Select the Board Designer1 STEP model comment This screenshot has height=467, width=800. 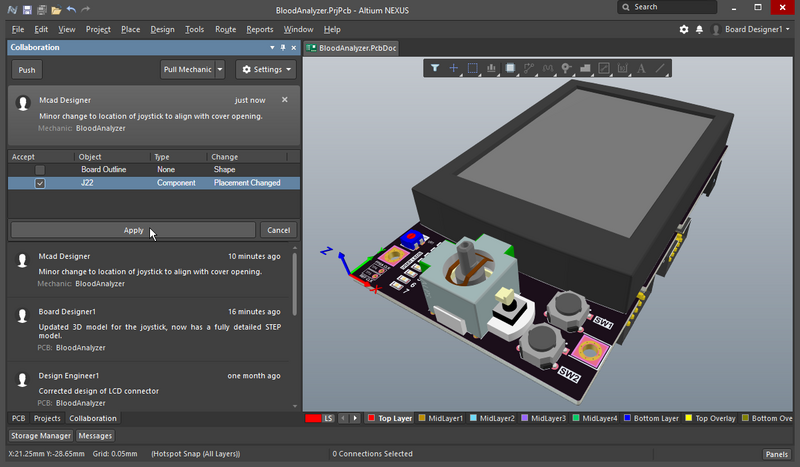[x=148, y=329]
